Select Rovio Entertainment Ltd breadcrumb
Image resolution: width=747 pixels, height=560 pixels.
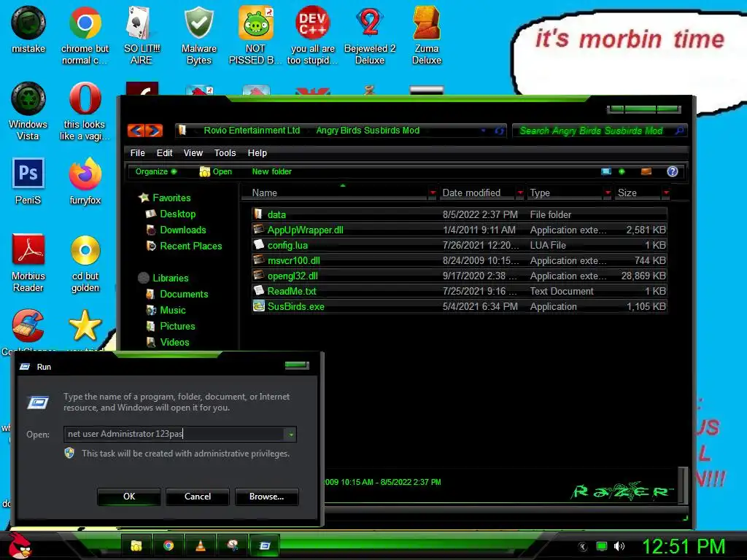(252, 131)
